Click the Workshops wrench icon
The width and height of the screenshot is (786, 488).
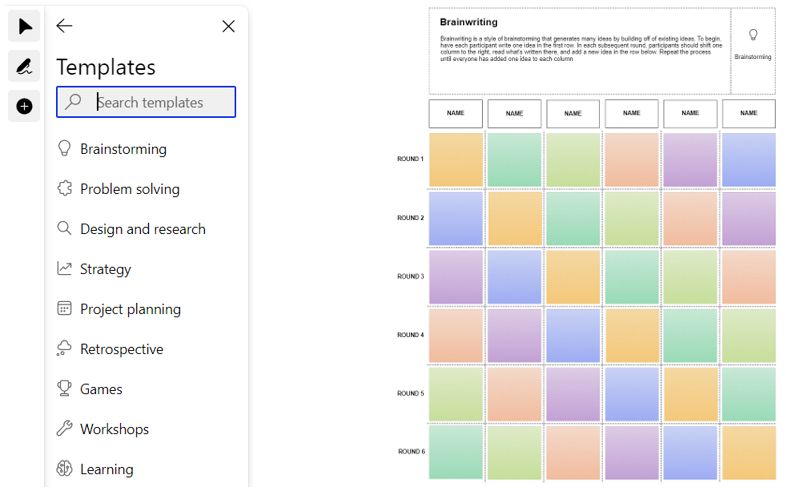[x=65, y=429]
